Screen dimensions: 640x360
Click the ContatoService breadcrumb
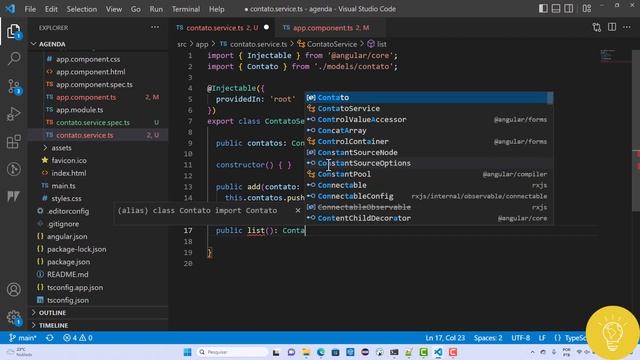(x=327, y=44)
